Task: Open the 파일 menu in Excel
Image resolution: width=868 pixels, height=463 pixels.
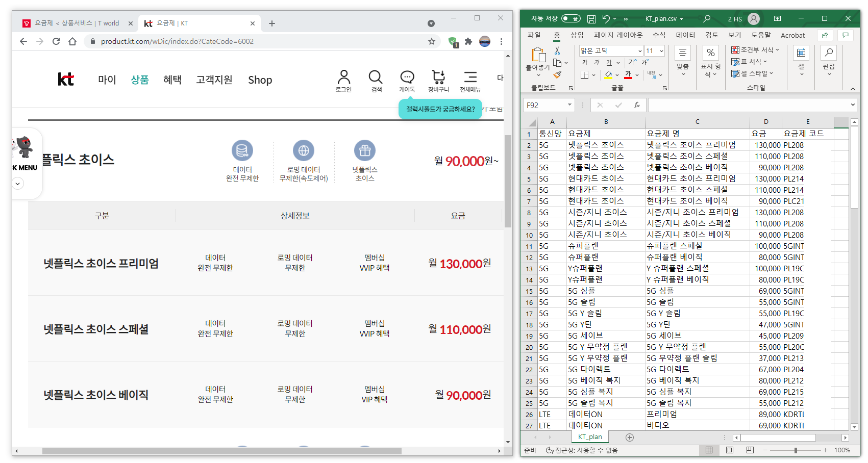Action: click(x=534, y=35)
